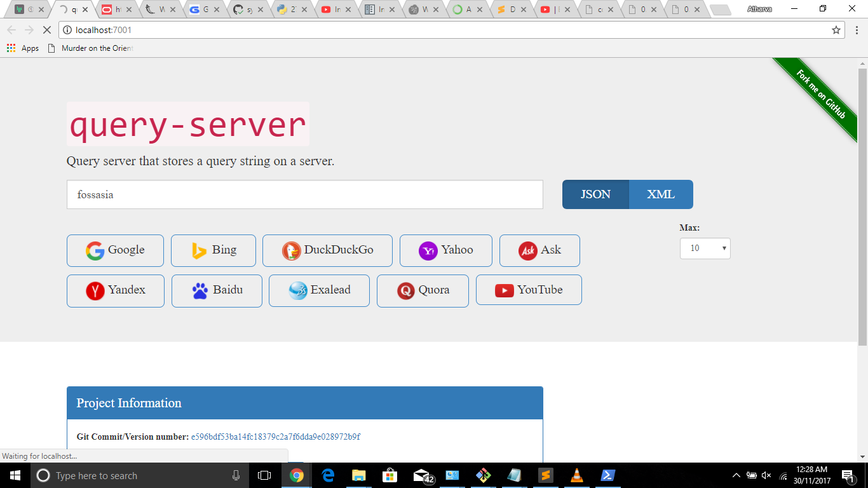The image size is (868, 488).
Task: Close the current query-server tab
Action: click(86, 10)
